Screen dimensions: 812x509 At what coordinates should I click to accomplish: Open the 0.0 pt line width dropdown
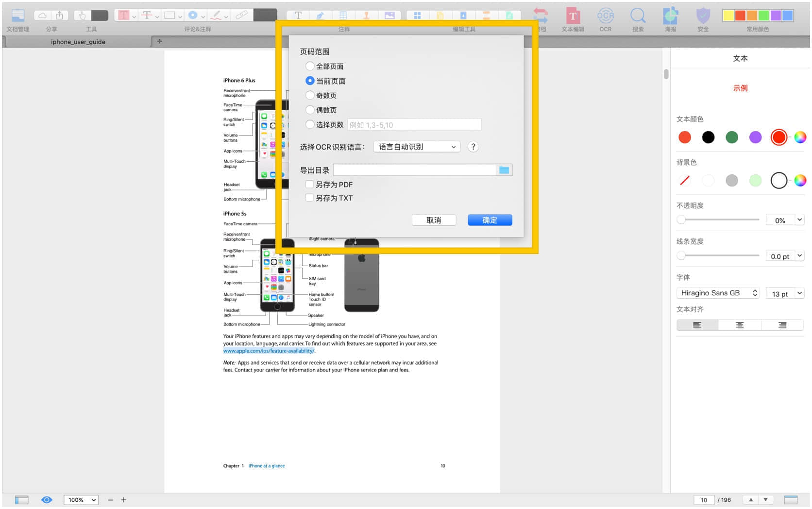pyautogui.click(x=799, y=256)
